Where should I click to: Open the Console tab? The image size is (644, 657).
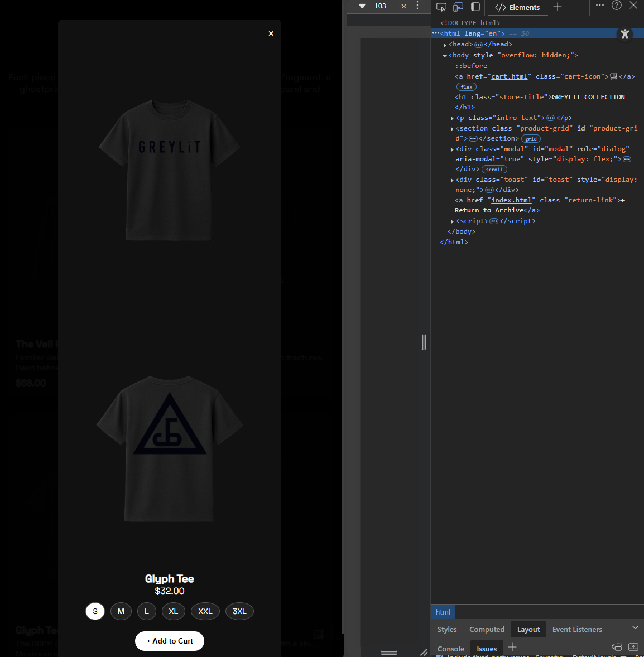(450, 649)
